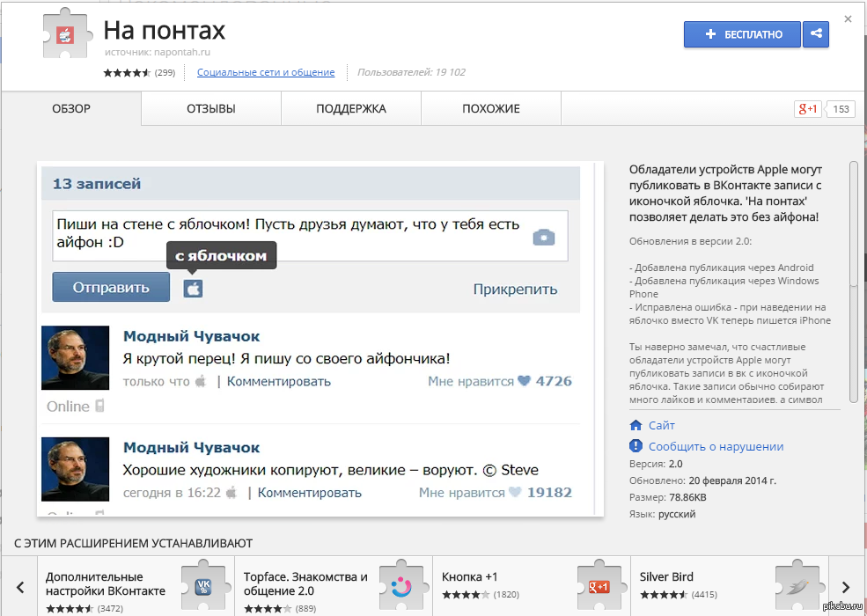The width and height of the screenshot is (867, 616).
Task: Click Мне нравится on the 4726 post
Action: coord(471,382)
